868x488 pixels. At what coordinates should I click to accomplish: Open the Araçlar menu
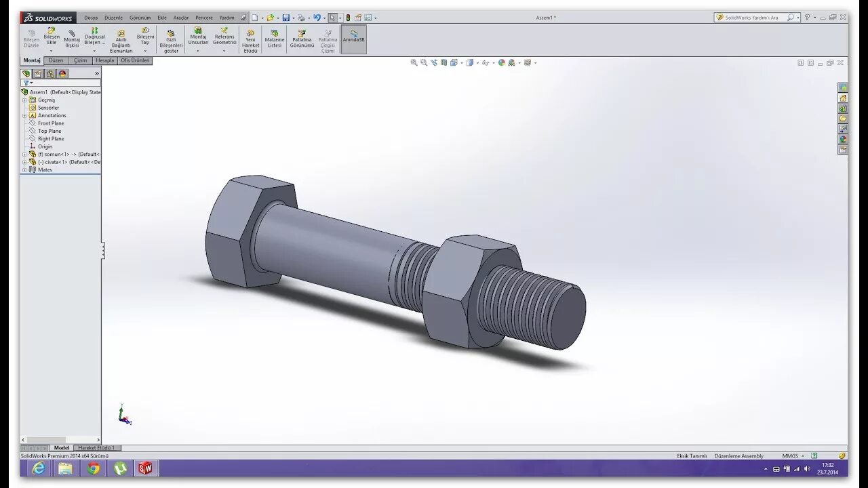click(181, 18)
